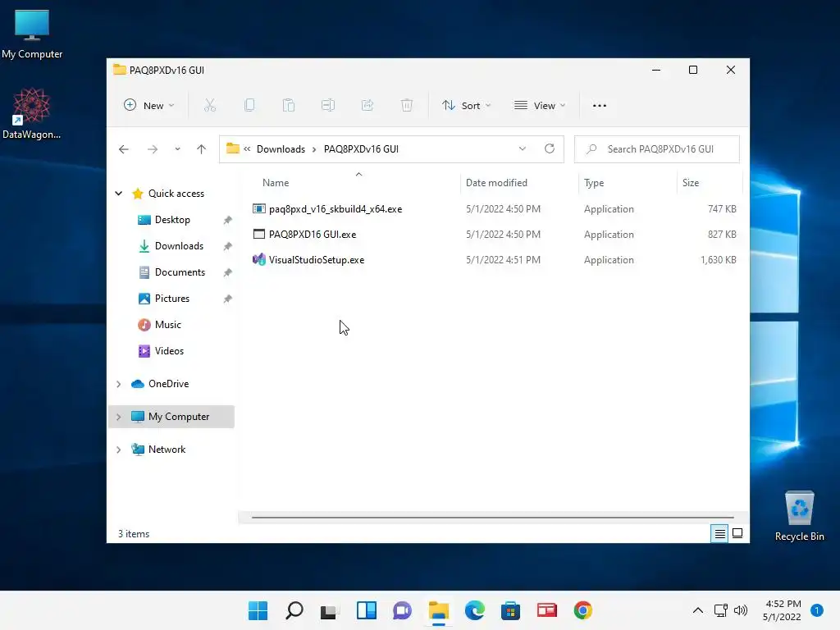This screenshot has height=630, width=840.
Task: Open Videos in Quick access
Action: click(169, 351)
